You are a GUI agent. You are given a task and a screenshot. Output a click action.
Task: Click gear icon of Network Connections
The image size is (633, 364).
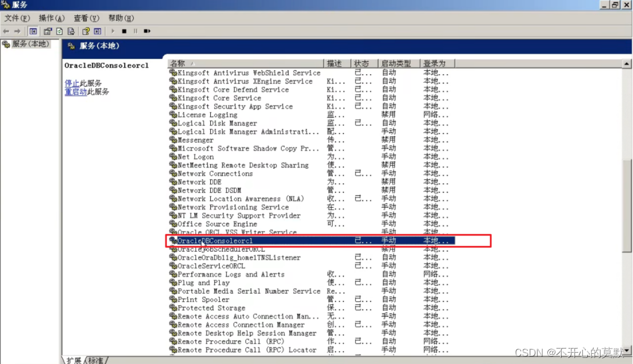[x=173, y=173]
